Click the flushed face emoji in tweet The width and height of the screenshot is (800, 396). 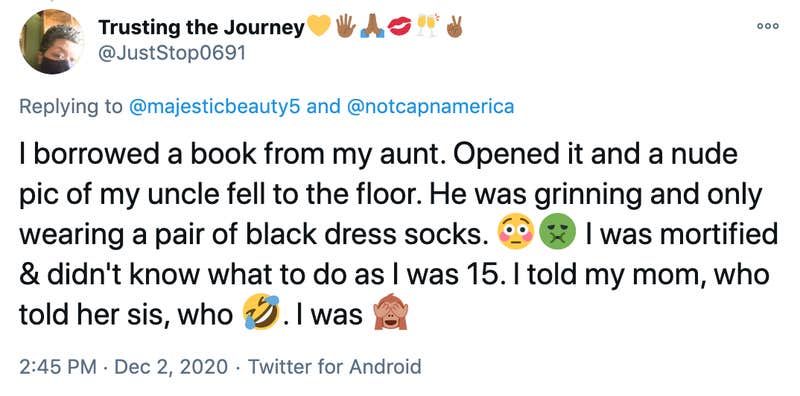[x=515, y=234]
